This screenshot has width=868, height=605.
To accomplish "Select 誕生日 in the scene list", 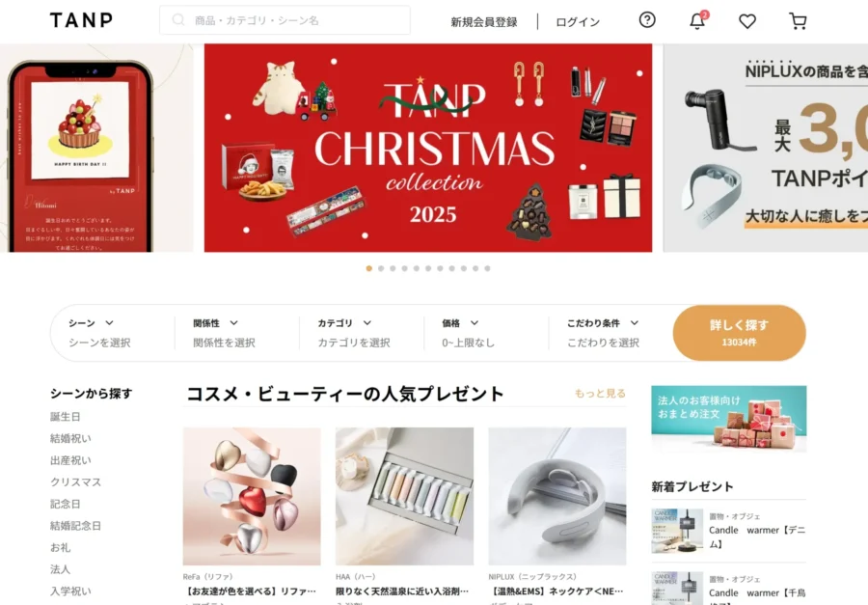I will 66,417.
